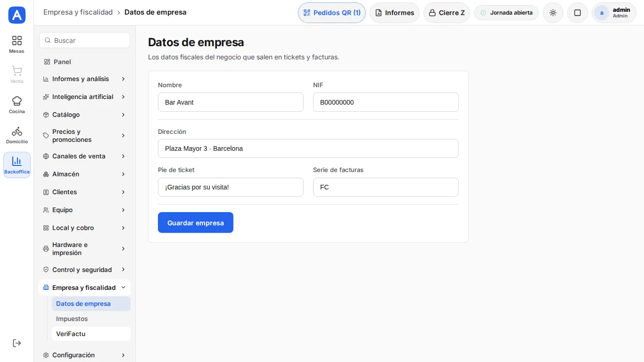Click Inteligencia artificial sparkle icon
The width and height of the screenshot is (644, 362).
coord(46,97)
